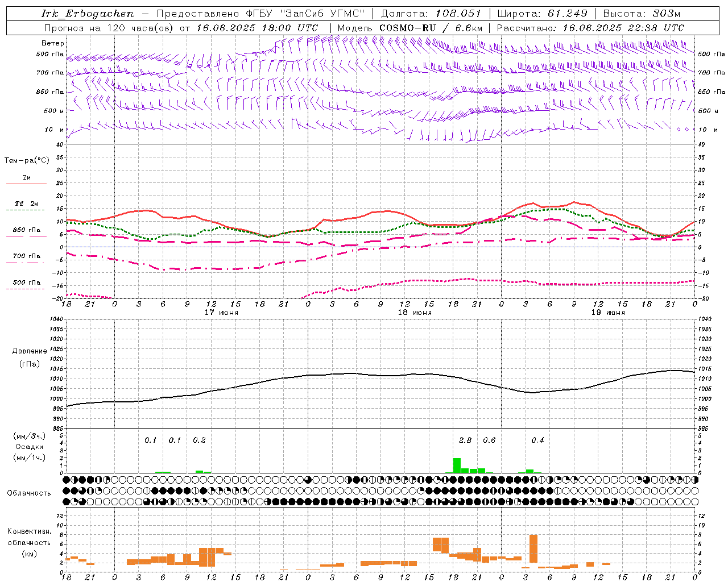Click the "18 июня" date label

click(x=415, y=313)
